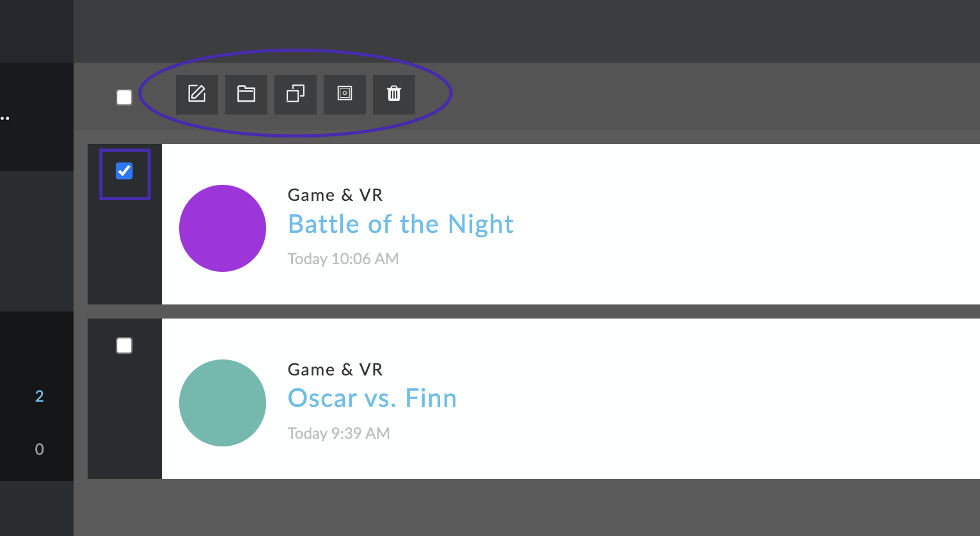
Task: Click the sidebar count showing 0
Action: point(39,449)
